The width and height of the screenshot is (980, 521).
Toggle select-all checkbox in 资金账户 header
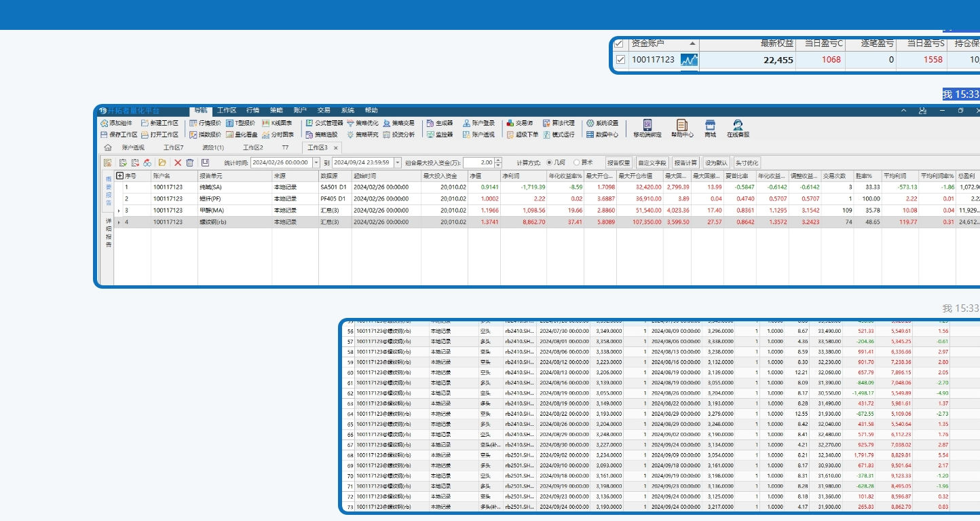(x=618, y=43)
